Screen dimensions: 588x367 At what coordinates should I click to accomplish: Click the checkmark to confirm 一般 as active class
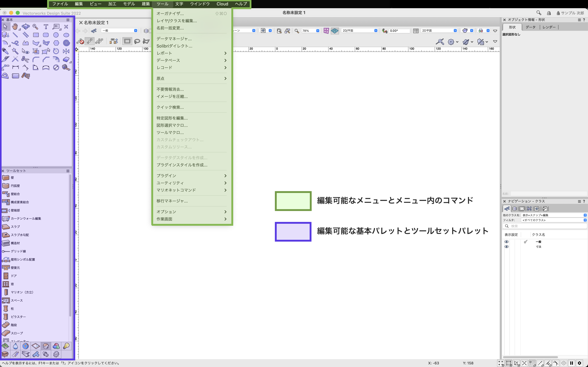point(525,241)
